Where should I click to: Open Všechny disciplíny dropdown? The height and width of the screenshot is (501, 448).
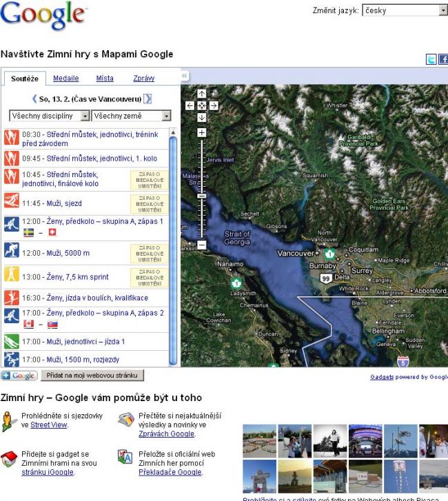[49, 116]
